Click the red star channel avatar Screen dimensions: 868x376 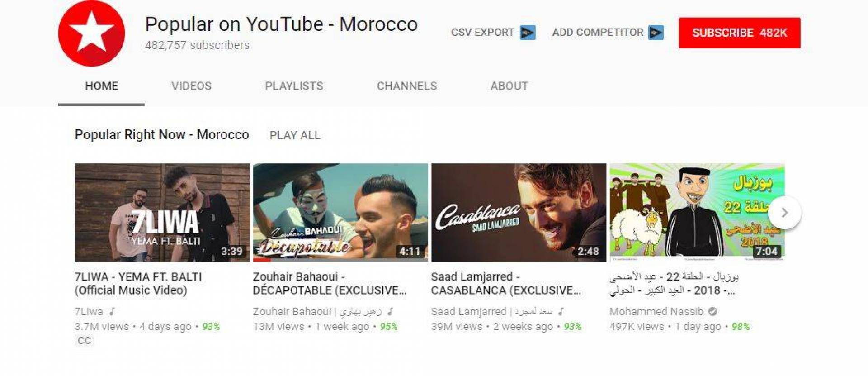(x=92, y=33)
